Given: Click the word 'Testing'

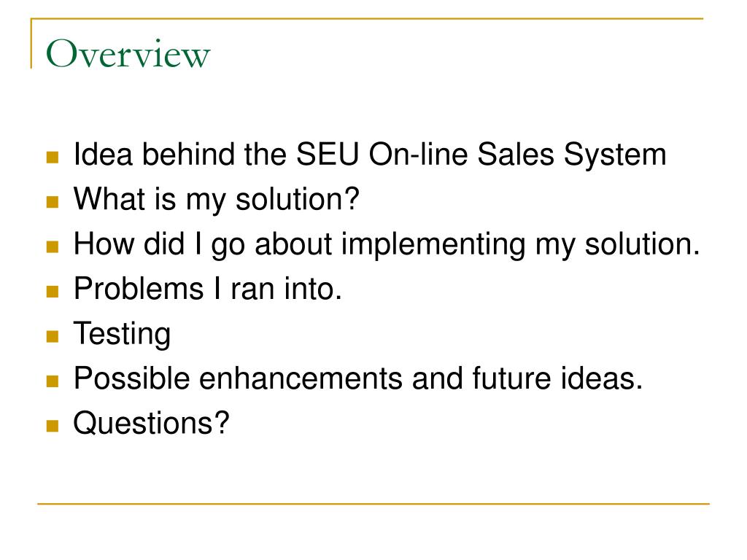Looking at the screenshot, I should [x=122, y=334].
